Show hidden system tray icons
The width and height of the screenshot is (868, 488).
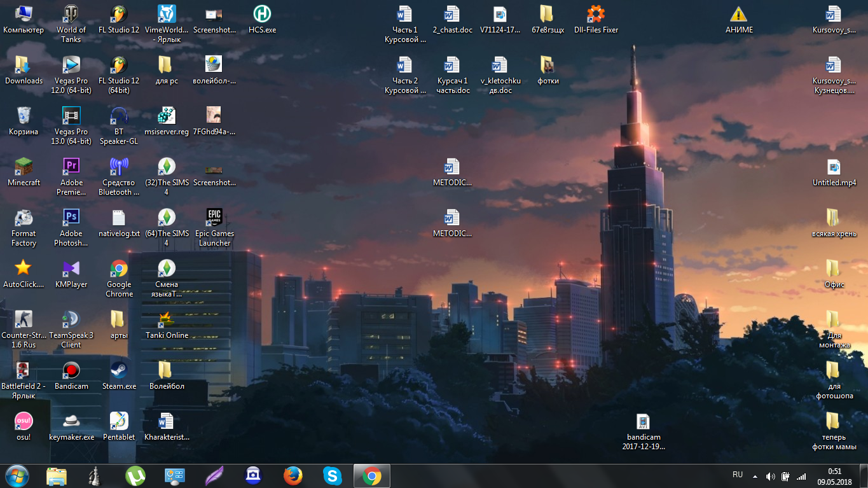tap(755, 476)
